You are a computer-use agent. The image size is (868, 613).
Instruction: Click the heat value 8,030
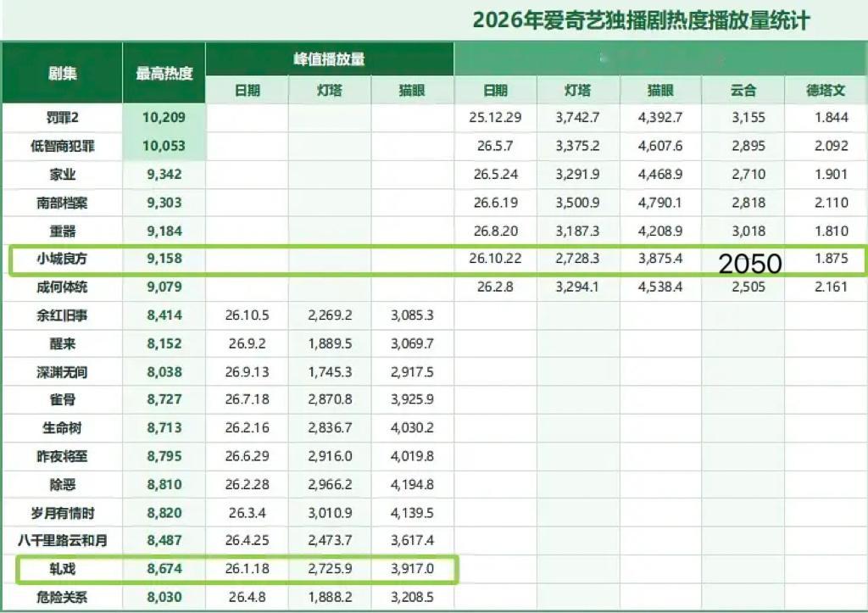164,597
